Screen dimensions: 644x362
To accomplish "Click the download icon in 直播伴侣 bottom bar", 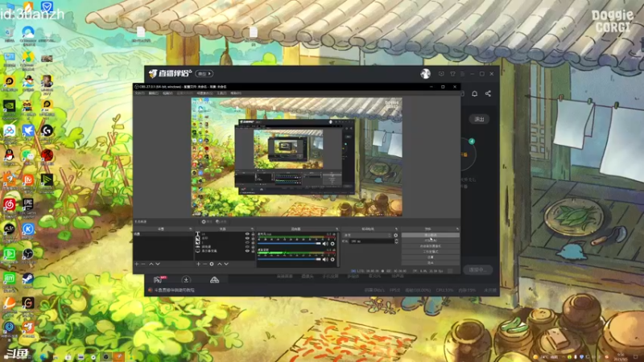I will point(186,280).
